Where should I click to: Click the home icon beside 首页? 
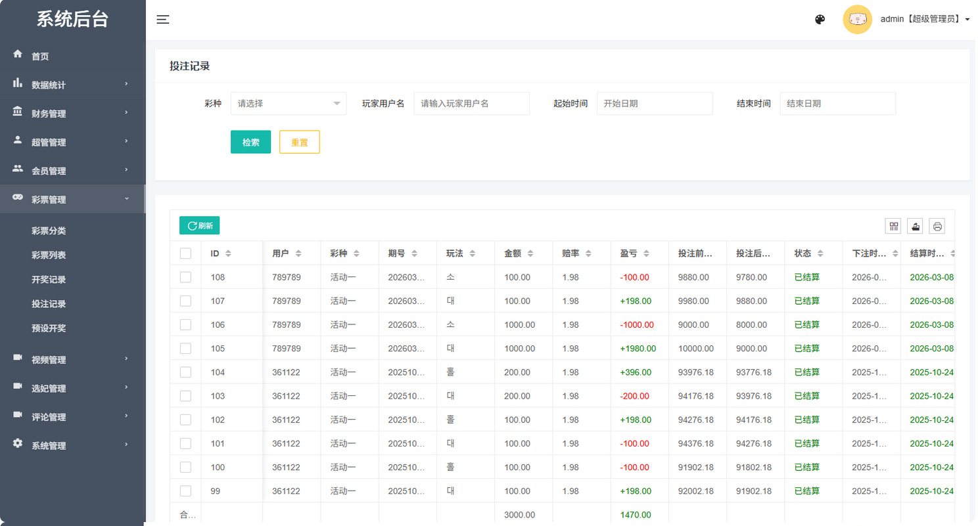(18, 54)
